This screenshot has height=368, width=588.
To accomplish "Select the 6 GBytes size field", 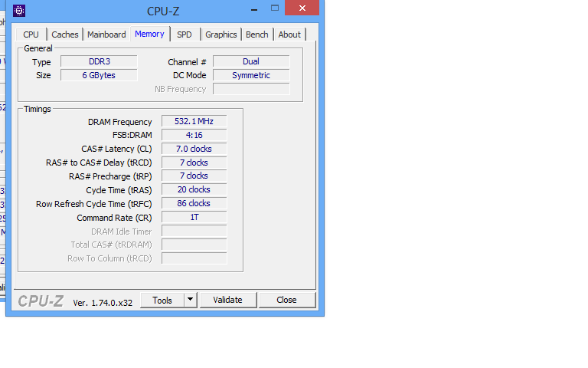I will tap(99, 75).
